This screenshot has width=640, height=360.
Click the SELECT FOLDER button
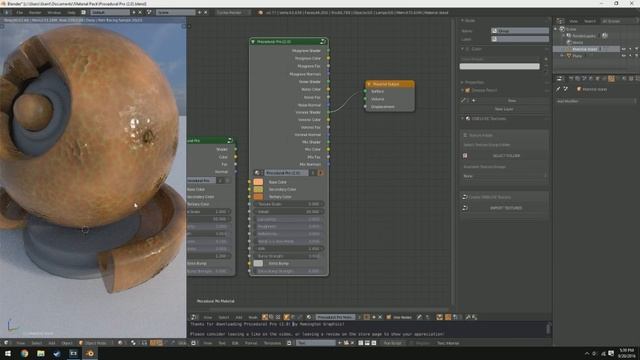506,156
